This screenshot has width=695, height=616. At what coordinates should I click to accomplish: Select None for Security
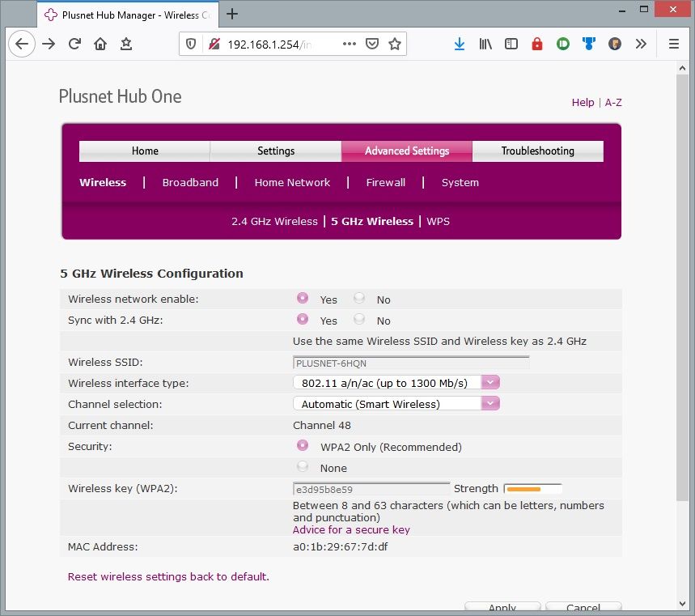click(x=303, y=467)
